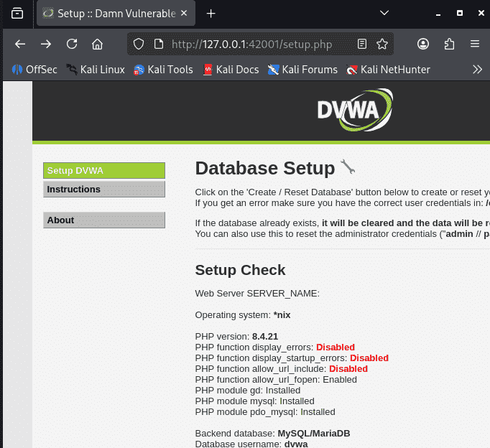Image resolution: width=490 pixels, height=448 pixels.
Task: Switch to the Setup :: Damn Vulnerable tab
Action: pos(116,13)
